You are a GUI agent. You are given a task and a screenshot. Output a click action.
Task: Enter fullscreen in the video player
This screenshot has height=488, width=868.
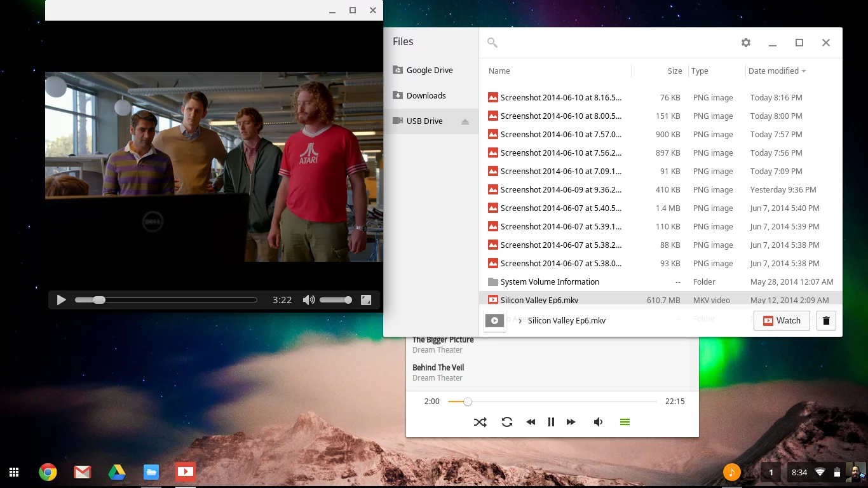(366, 299)
